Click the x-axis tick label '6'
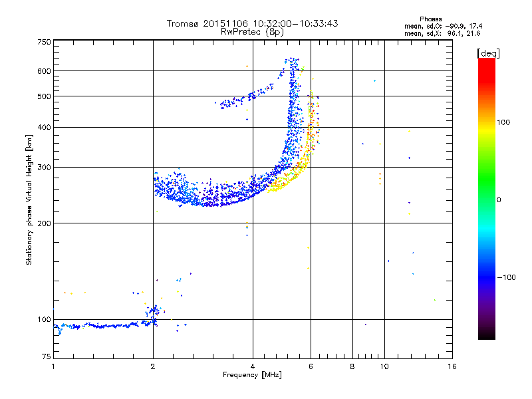The image size is (532, 399). 311,366
